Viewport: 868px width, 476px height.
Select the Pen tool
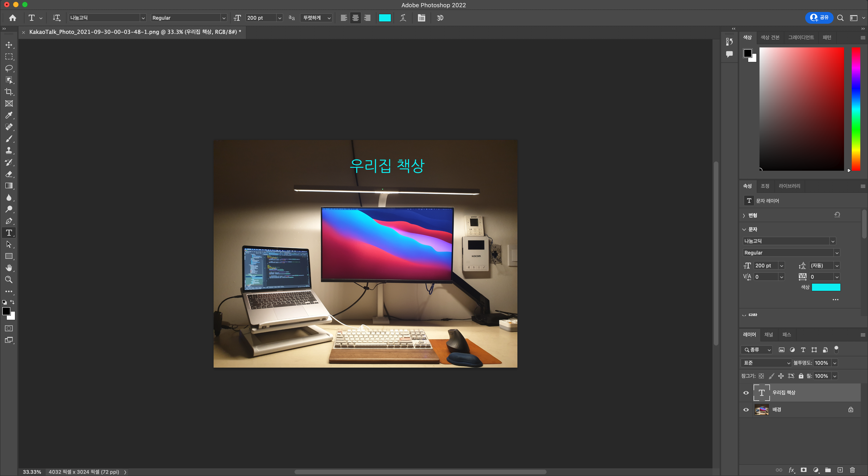[9, 221]
